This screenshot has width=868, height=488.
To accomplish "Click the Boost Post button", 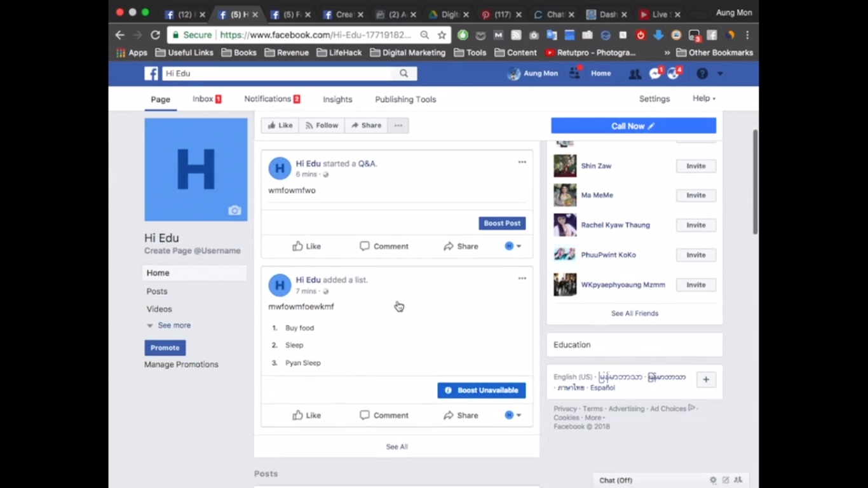I will pyautogui.click(x=502, y=223).
